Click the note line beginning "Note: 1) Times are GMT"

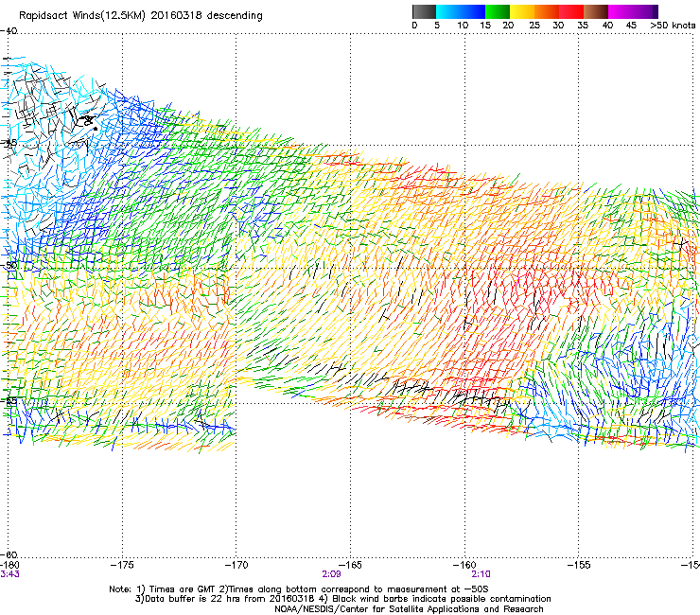point(299,589)
